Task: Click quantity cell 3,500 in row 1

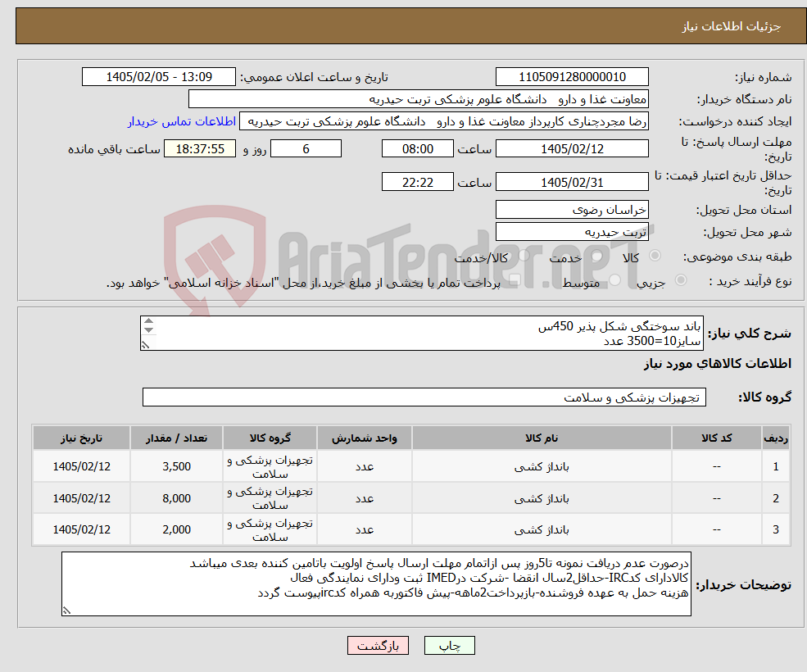Action: tap(176, 466)
